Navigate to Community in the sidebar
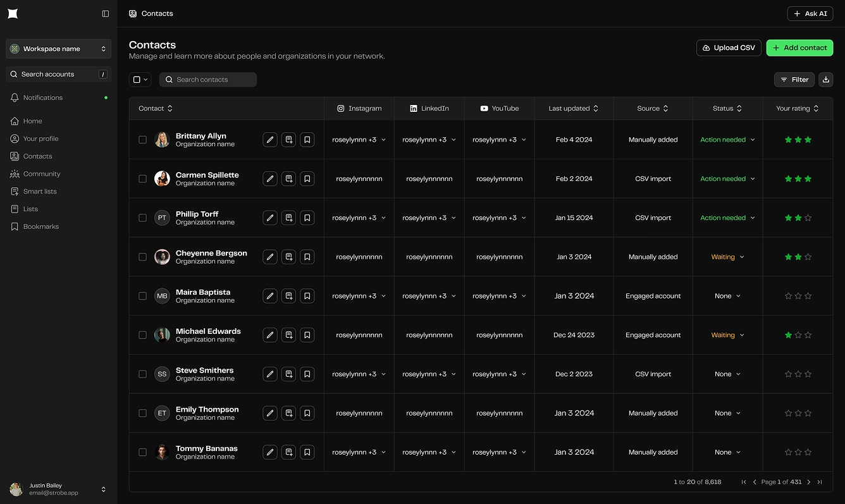Screen dimensions: 845x504 click(x=42, y=174)
